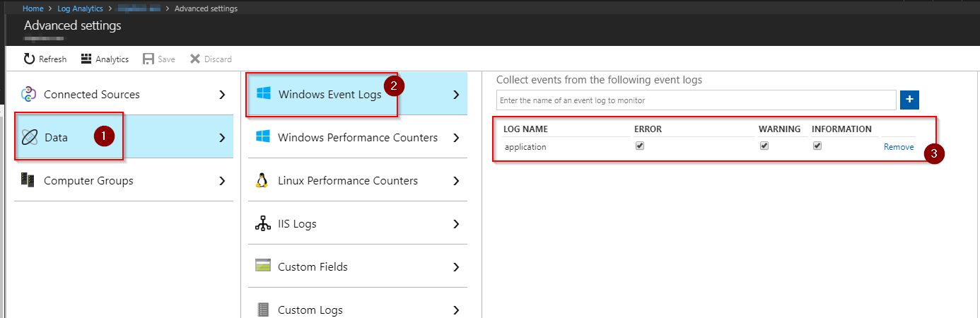
Task: Open the Computer Groups menu item
Action: [x=124, y=180]
